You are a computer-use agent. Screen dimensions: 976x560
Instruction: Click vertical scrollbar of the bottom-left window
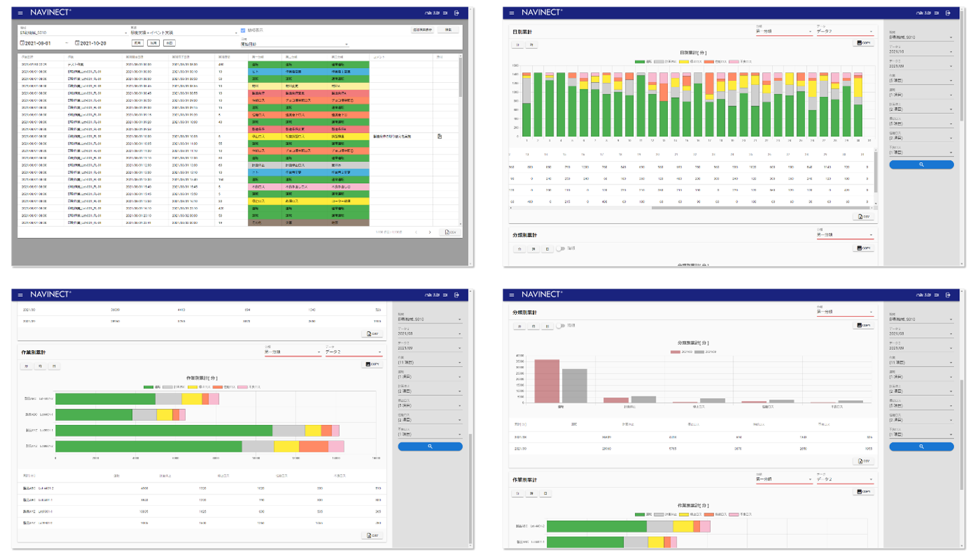(x=471, y=488)
